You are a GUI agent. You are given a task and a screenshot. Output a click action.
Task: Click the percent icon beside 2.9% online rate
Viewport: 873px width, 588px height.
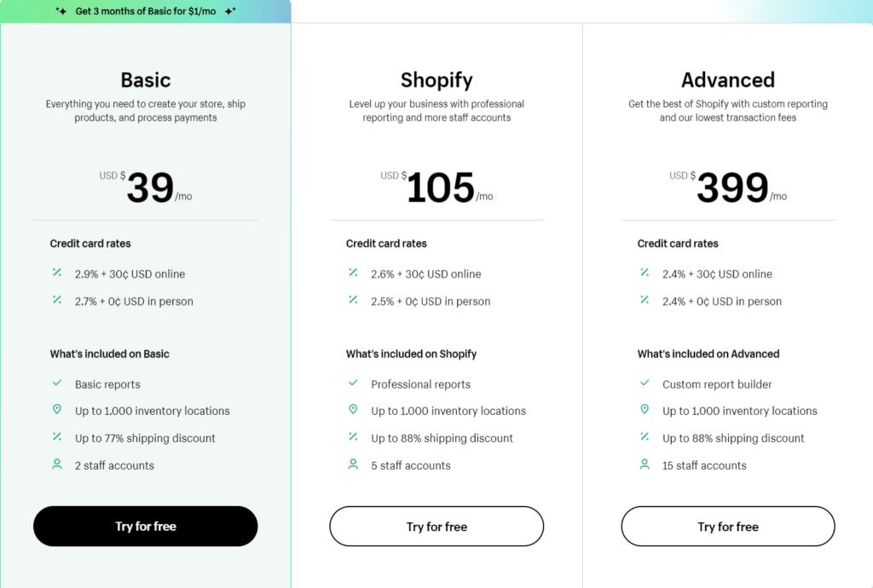57,273
